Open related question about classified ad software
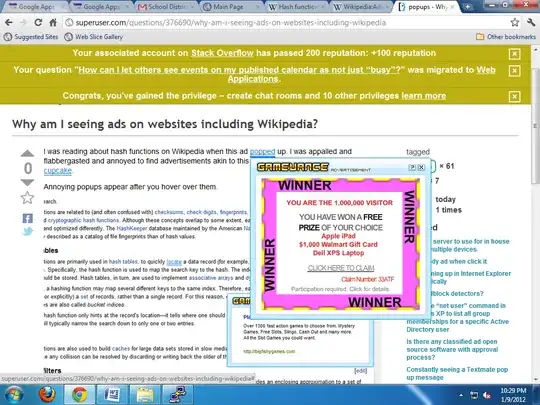 [x=452, y=350]
